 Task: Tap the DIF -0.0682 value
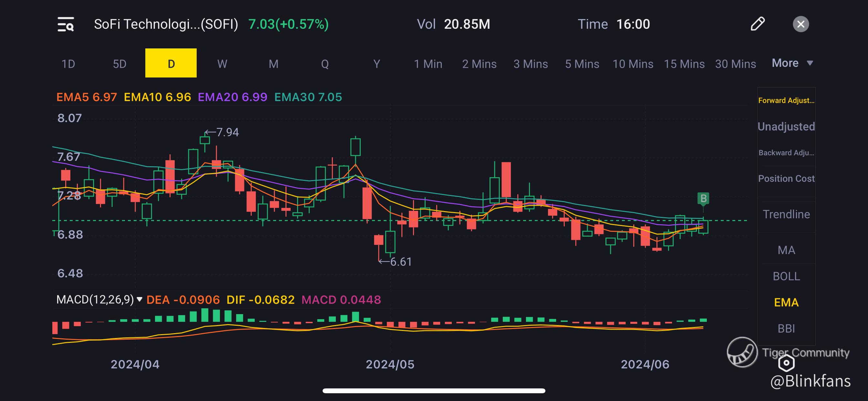point(261,300)
